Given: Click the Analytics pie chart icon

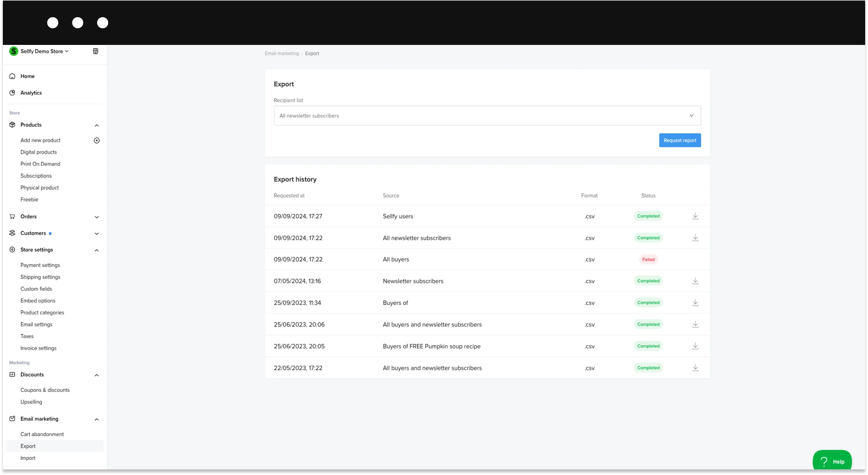Looking at the screenshot, I should click(x=12, y=93).
